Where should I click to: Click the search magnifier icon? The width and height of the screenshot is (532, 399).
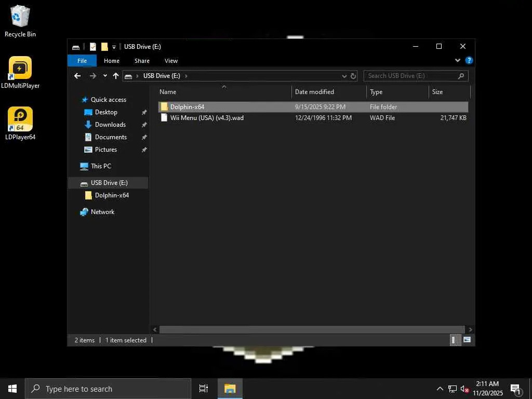[461, 76]
